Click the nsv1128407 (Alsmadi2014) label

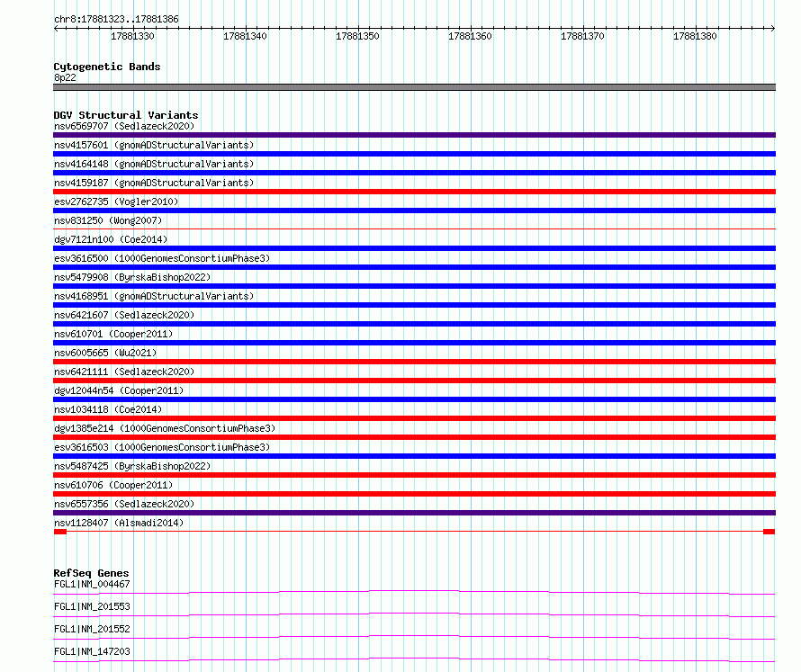119,523
